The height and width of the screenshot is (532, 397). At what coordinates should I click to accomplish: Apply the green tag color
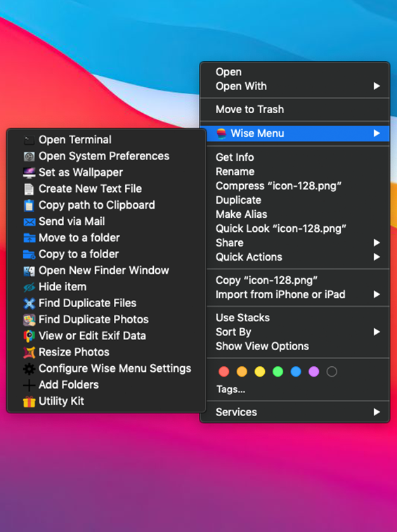point(278,372)
